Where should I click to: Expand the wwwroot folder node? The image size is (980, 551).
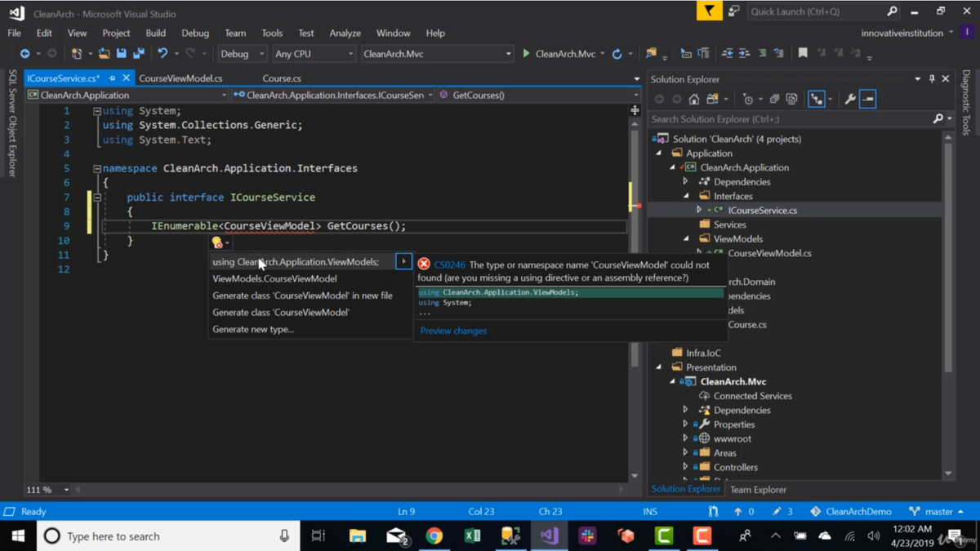[x=685, y=438]
